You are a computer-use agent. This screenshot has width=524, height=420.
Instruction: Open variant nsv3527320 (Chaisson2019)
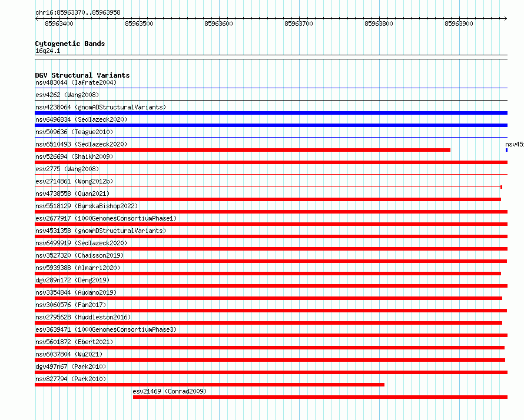79,255
